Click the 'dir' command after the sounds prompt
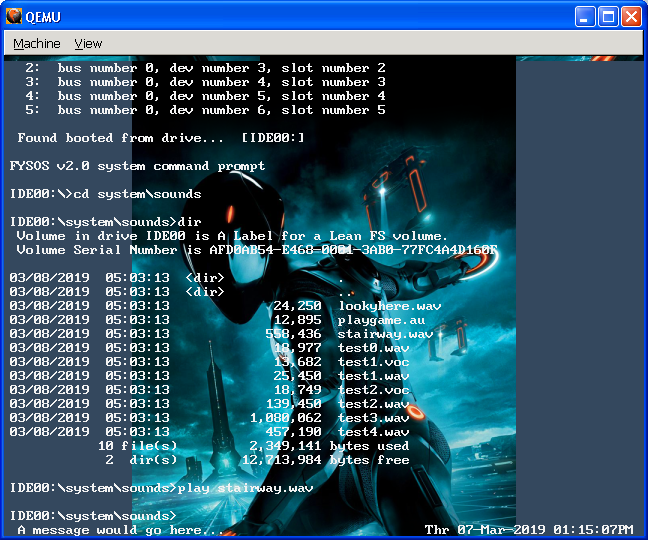 [189, 222]
